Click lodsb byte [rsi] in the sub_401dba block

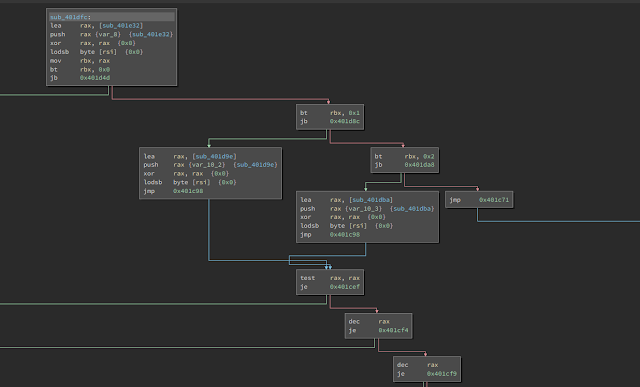[x=347, y=226]
